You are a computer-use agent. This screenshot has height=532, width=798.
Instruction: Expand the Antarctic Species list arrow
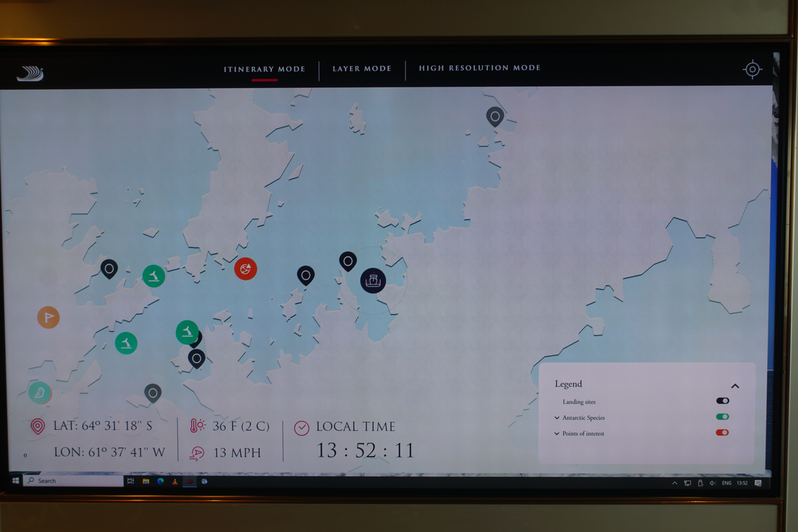(x=557, y=418)
